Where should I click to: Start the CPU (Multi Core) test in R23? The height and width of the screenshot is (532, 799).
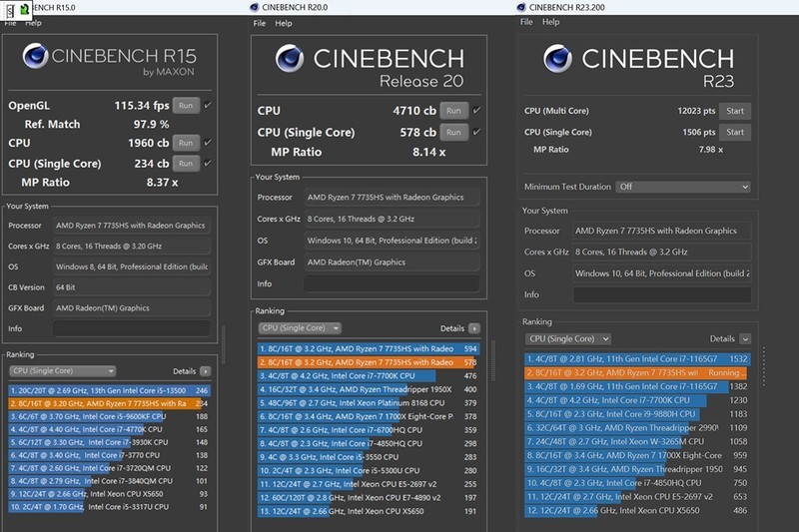click(x=735, y=111)
